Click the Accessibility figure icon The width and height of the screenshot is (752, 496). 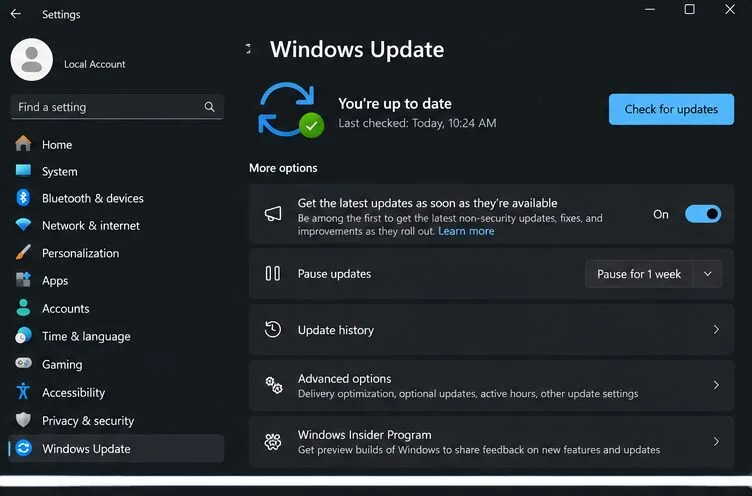[x=23, y=391]
